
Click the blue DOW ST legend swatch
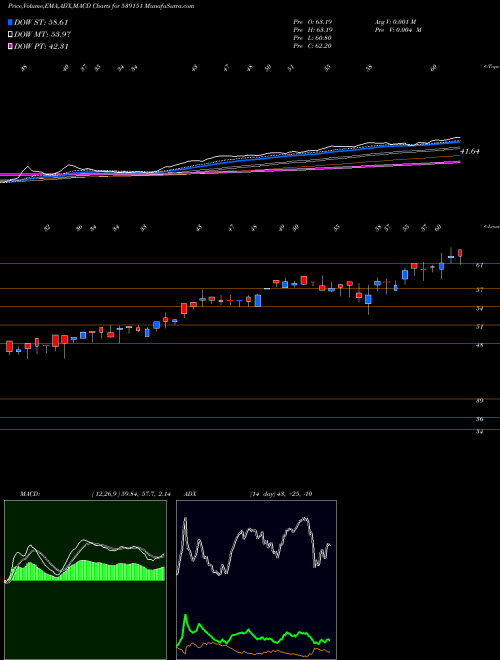tap(11, 22)
